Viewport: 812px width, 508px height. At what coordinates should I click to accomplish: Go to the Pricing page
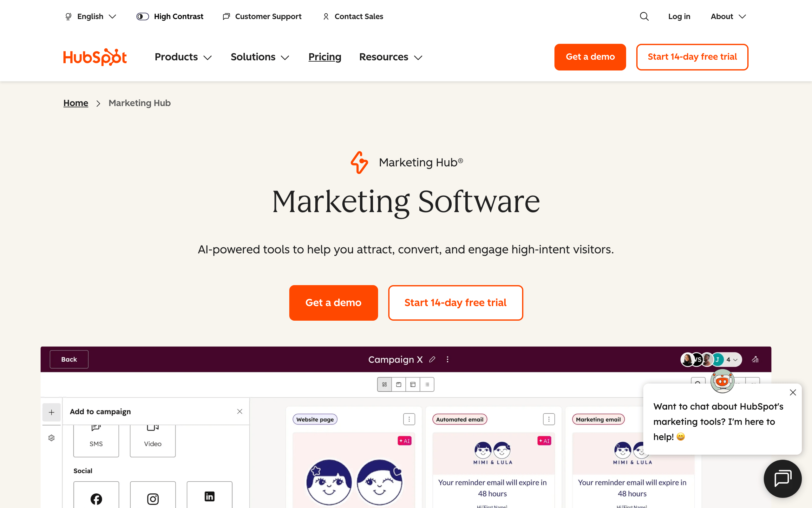(x=324, y=57)
